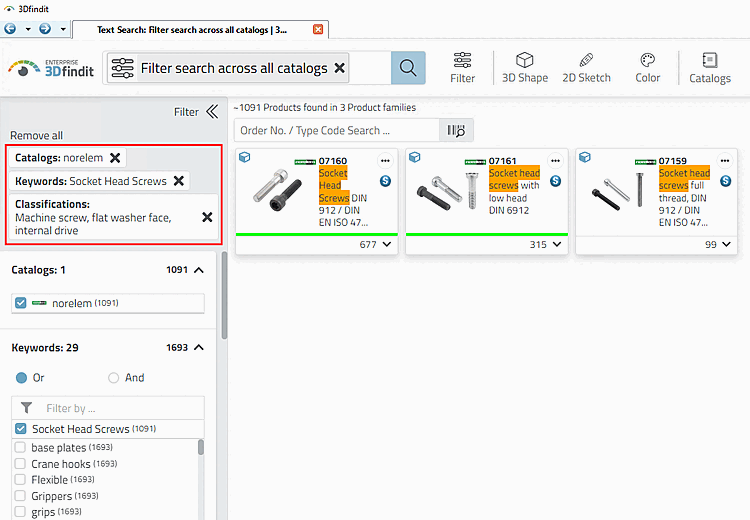The width and height of the screenshot is (750, 520).
Task: Open product title 07160 Socket Head Screws
Action: (x=343, y=191)
